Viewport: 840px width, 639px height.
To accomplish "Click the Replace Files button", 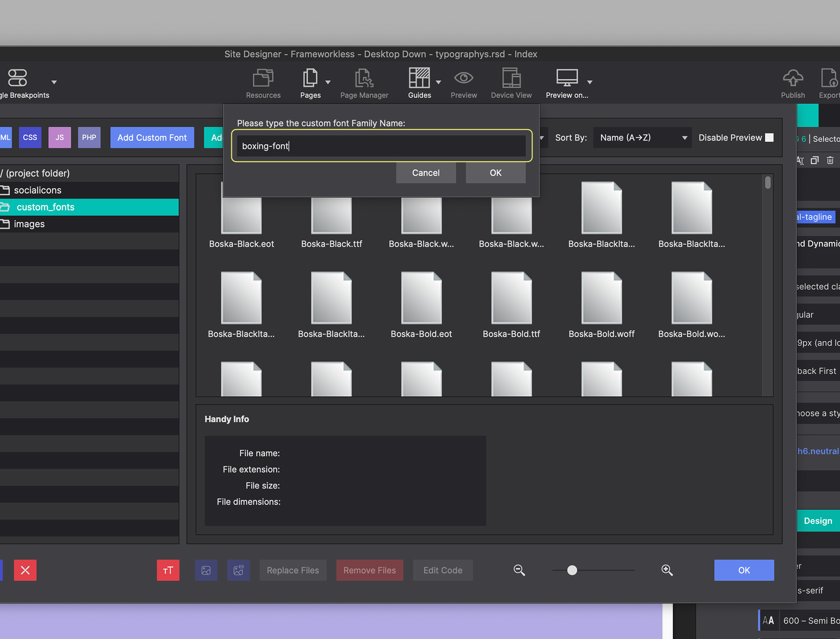I will point(293,570).
